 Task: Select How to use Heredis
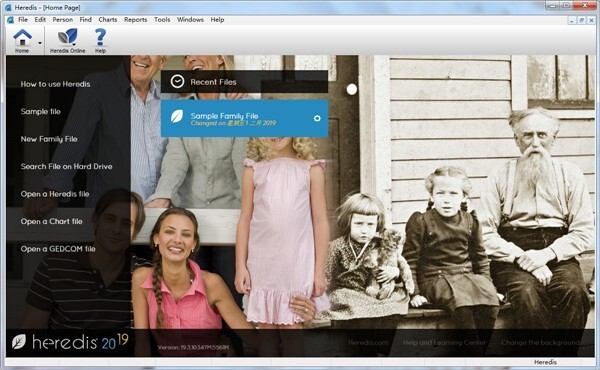(55, 84)
